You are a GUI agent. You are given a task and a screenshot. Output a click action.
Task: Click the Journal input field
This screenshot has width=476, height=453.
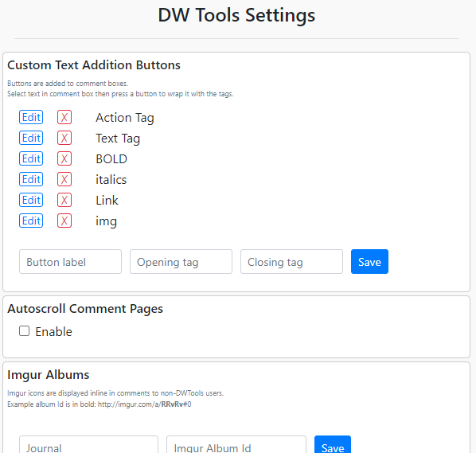pyautogui.click(x=88, y=444)
